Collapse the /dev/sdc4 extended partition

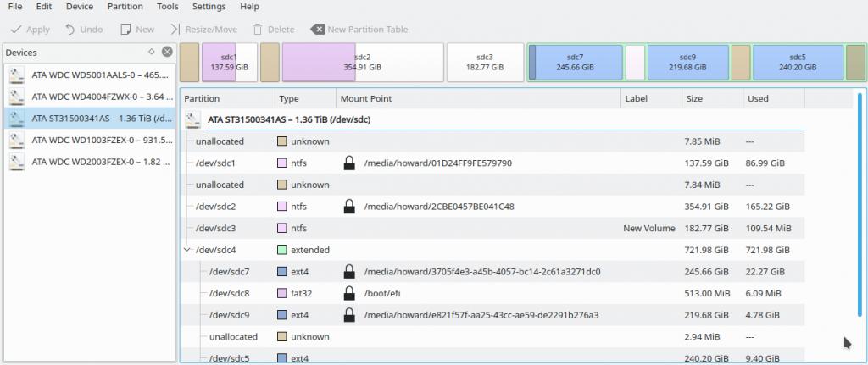(187, 251)
